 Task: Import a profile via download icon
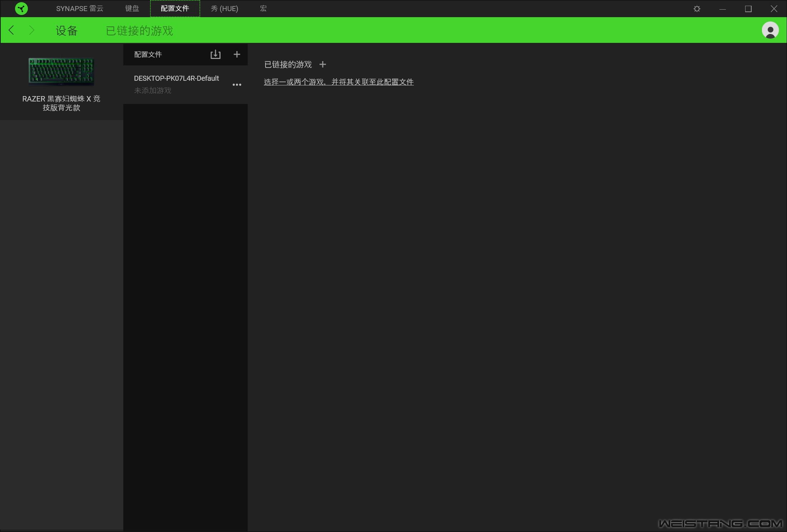pos(216,54)
